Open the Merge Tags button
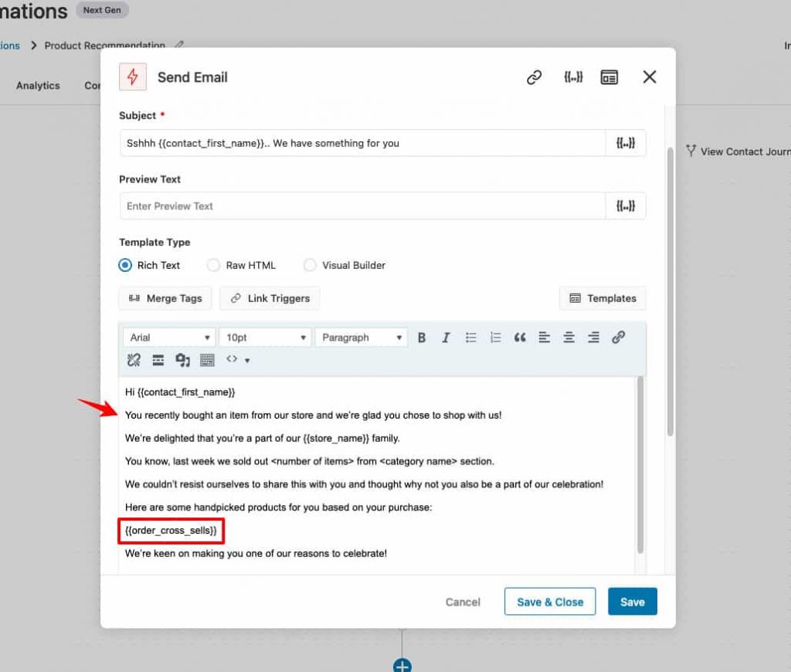Viewport: 791px width, 672px height. coord(165,299)
